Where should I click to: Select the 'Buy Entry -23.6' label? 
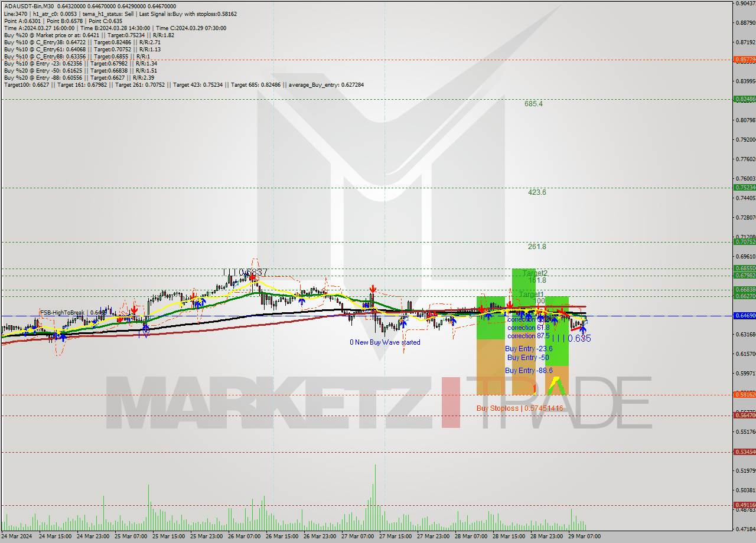point(529,348)
